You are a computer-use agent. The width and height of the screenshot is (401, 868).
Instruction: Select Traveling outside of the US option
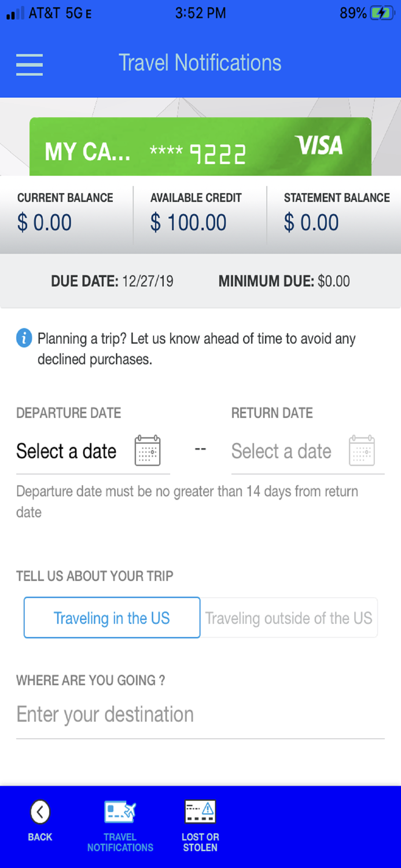289,618
